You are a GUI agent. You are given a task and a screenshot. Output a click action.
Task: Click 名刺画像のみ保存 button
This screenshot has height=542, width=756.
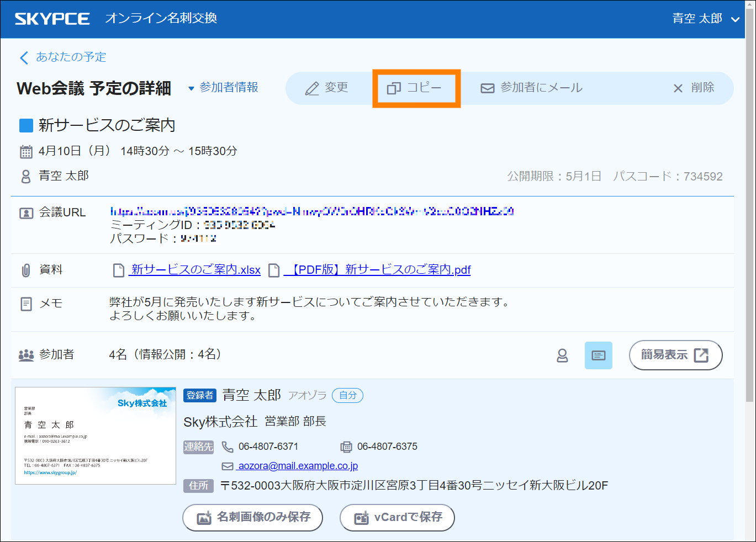click(x=253, y=517)
